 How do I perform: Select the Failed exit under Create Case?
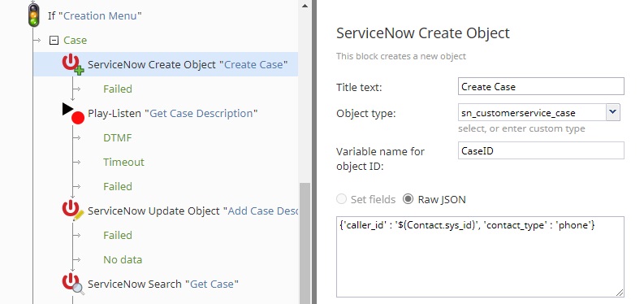point(118,89)
